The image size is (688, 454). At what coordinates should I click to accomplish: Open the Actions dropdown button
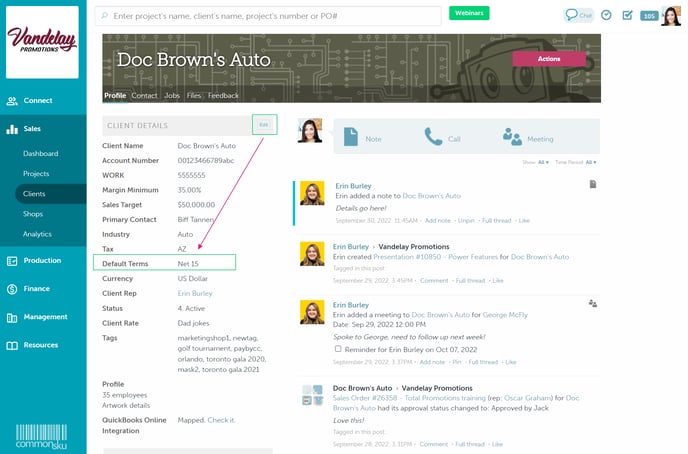point(548,59)
